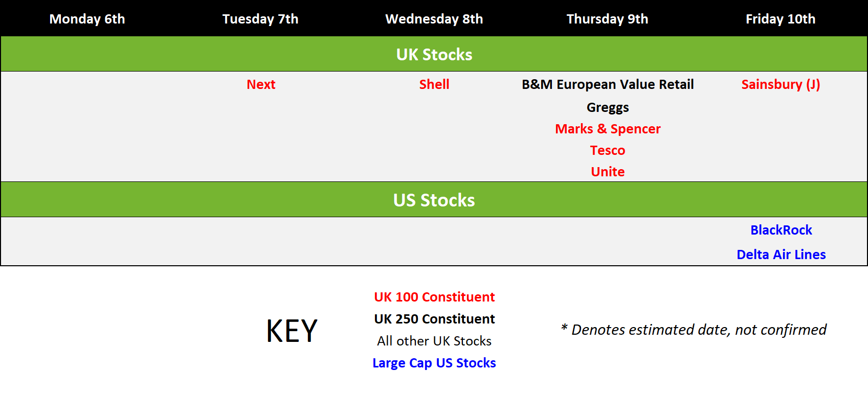Click the Large Cap US Stocks key label
Viewport: 868px width, 393px height.
434,363
